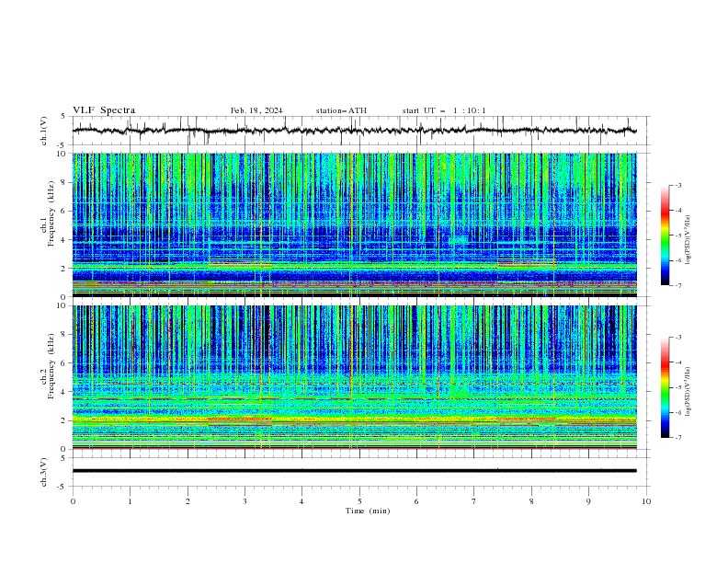
Task: Click the ch.1 spectrogram panel
Action: click(x=354, y=224)
